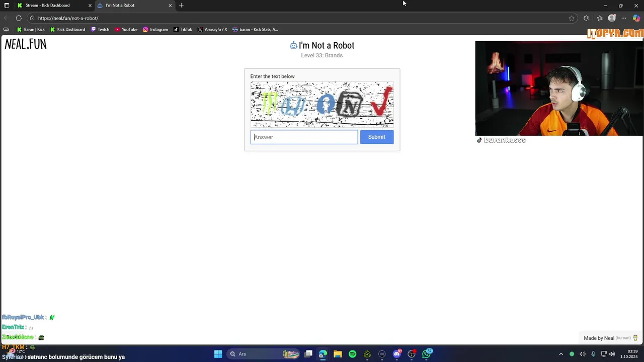View site information lock icon
644x362 pixels.
(x=32, y=18)
